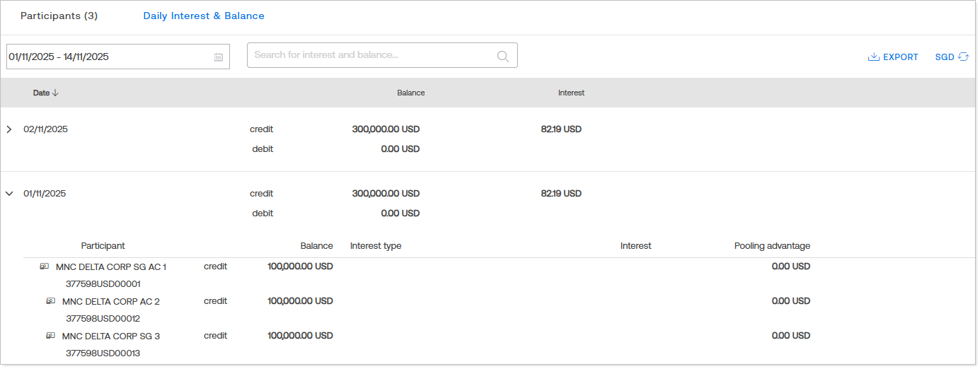Open the Daily Interest & Balance tab
Image resolution: width=980 pixels, height=369 pixels.
(x=204, y=16)
